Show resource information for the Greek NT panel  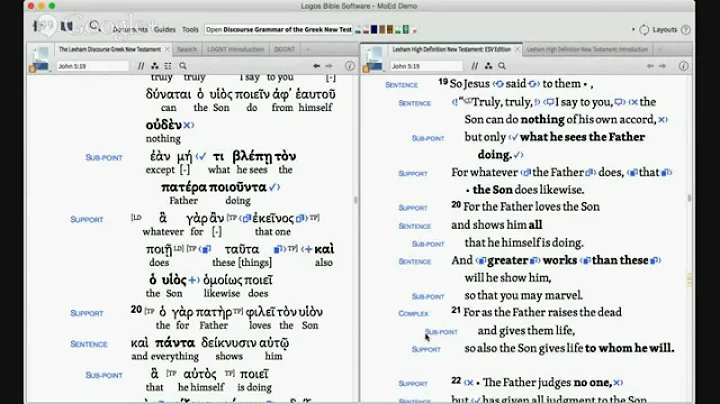350,66
